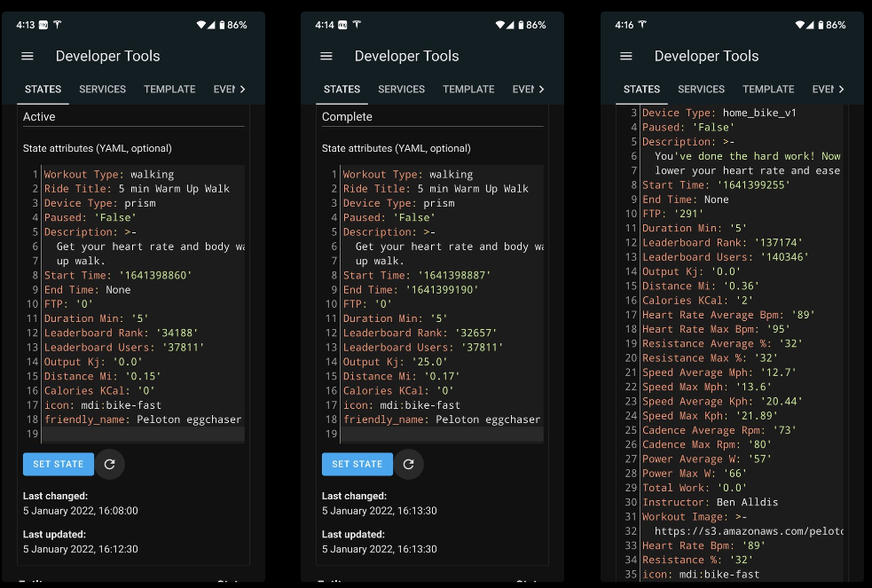Image resolution: width=872 pixels, height=588 pixels.
Task: Click FTP '291' line
Action: (673, 214)
